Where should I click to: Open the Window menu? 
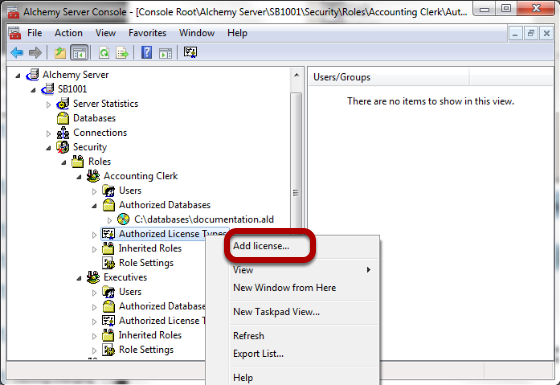[197, 33]
